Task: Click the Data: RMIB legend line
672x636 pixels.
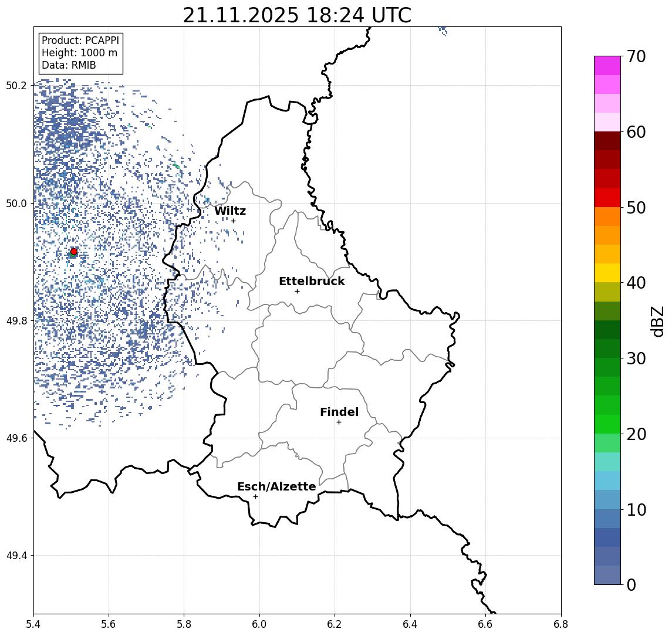Action: [69, 65]
